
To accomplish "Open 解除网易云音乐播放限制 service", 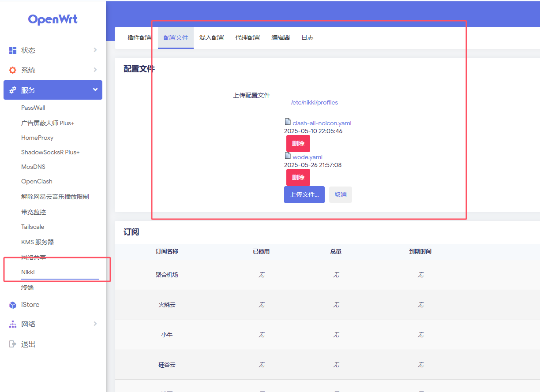I will coord(55,197).
